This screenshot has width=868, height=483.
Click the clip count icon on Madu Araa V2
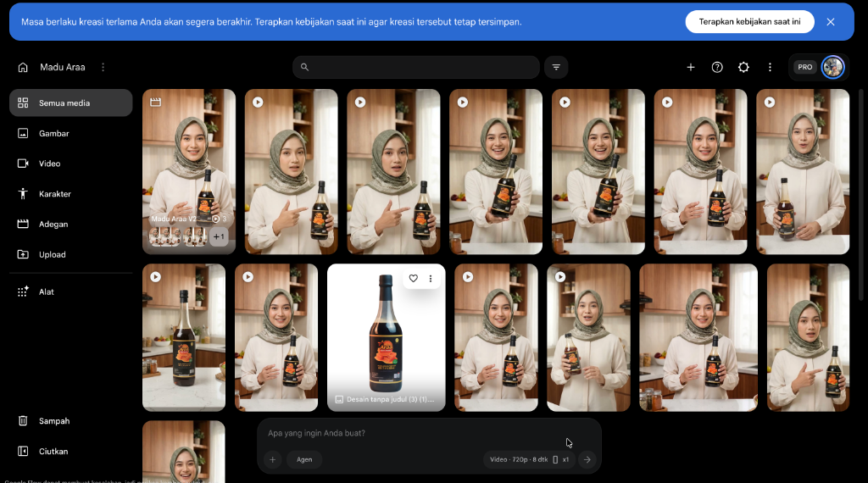point(215,219)
